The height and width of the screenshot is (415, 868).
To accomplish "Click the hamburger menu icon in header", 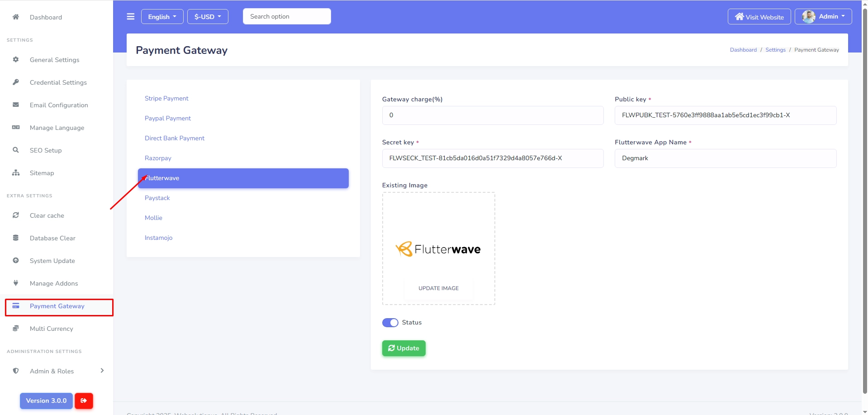I will 131,17.
